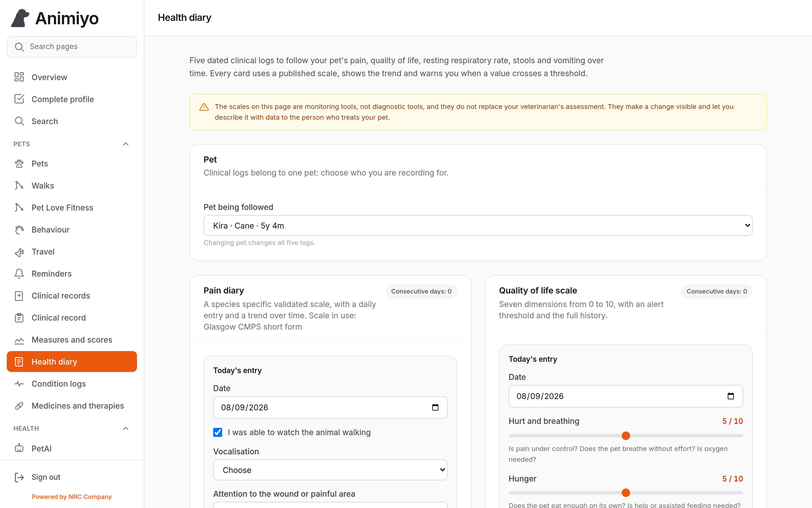Go to Overview page
This screenshot has width=812, height=508.
click(x=72, y=77)
